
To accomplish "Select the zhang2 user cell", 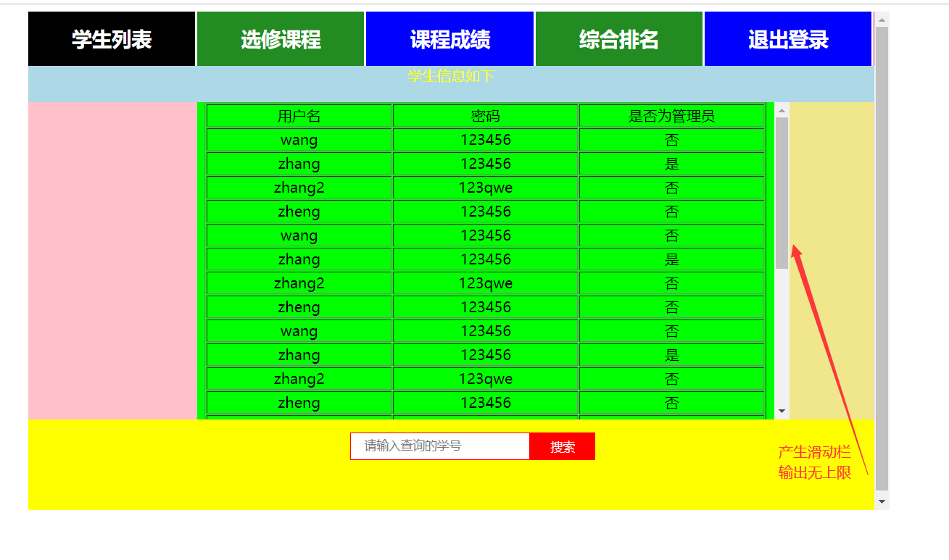I will [299, 187].
